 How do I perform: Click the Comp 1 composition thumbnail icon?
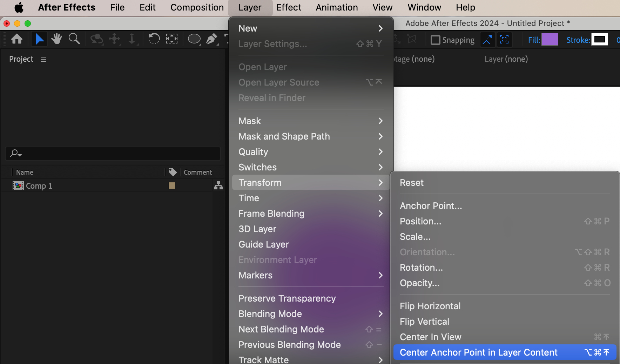point(18,186)
